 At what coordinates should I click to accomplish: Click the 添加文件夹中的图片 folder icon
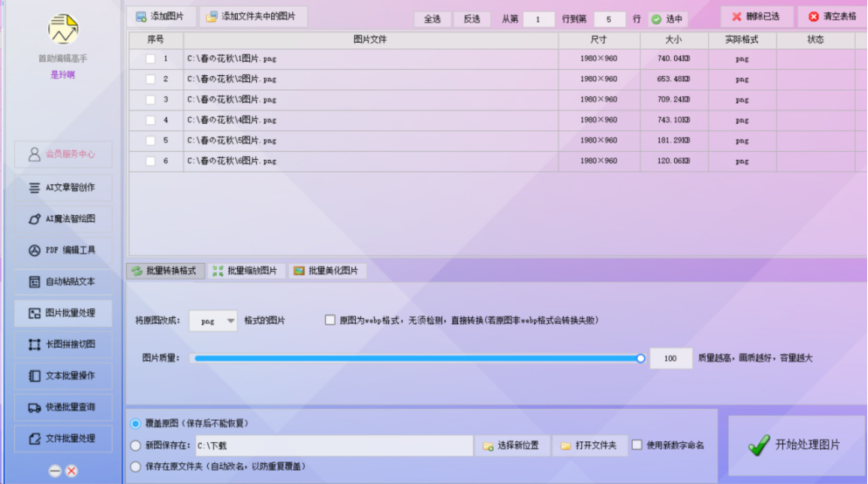[x=212, y=17]
